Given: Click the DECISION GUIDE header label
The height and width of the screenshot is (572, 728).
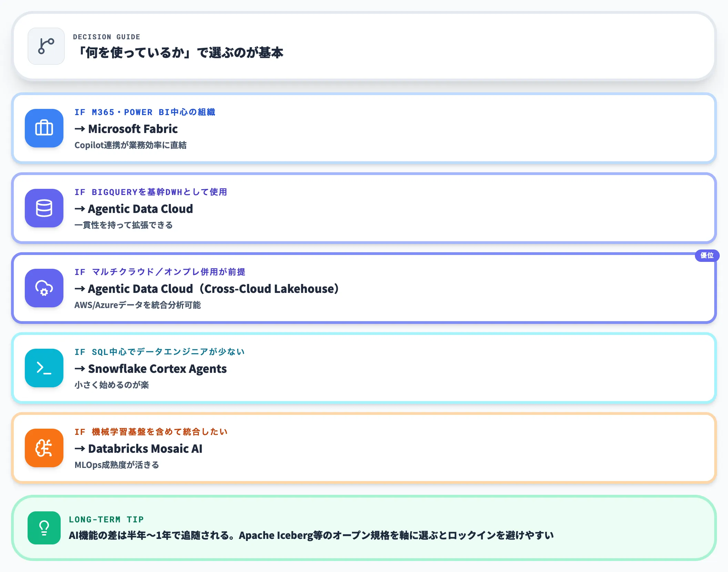Looking at the screenshot, I should click(107, 37).
